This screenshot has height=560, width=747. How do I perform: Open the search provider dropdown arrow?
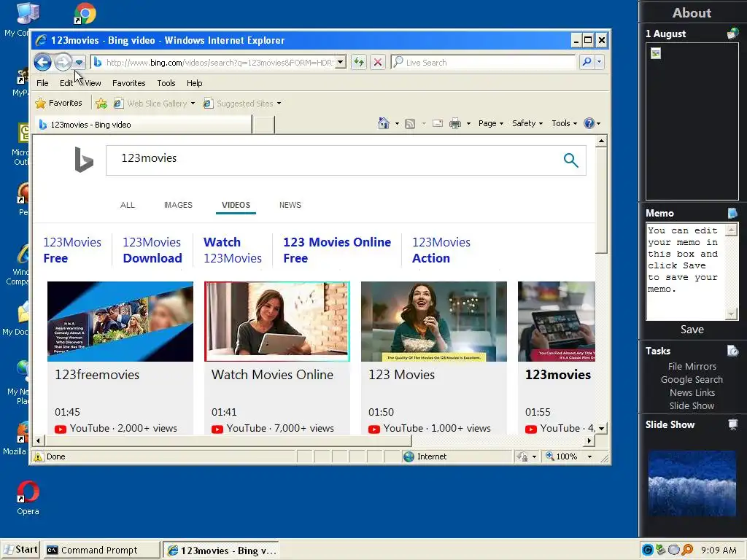(x=600, y=62)
